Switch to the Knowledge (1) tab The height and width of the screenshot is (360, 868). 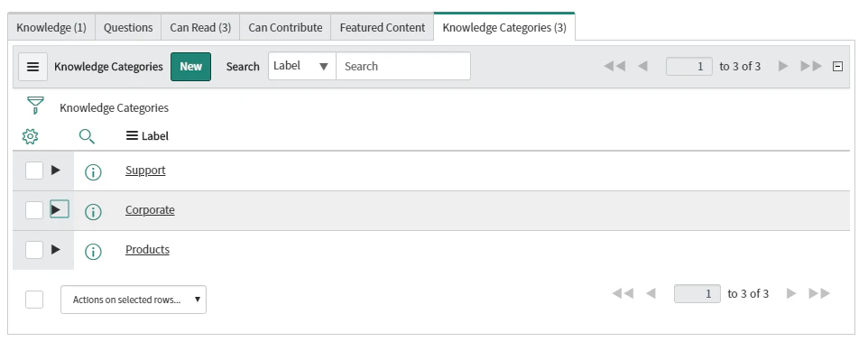click(51, 28)
